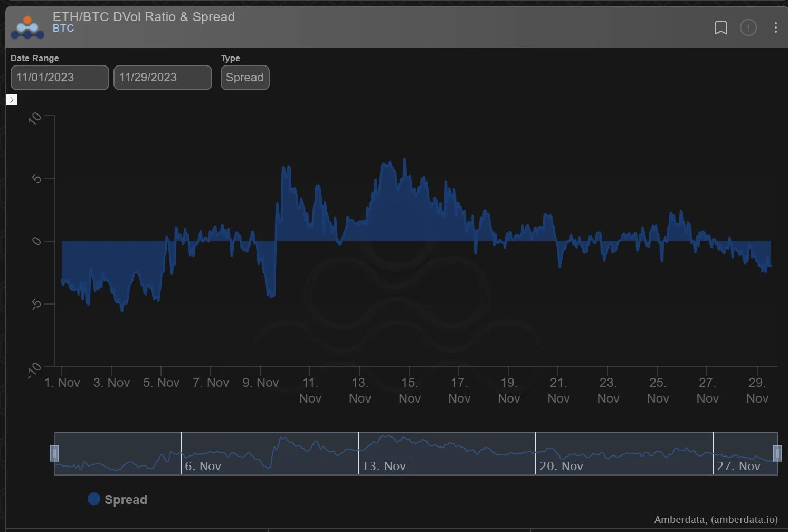Open the chart info alert icon
The height and width of the screenshot is (532, 788).
click(748, 27)
